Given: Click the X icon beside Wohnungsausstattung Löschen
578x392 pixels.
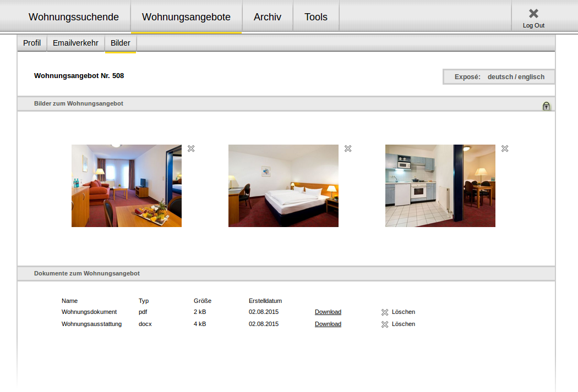Looking at the screenshot, I should point(385,324).
